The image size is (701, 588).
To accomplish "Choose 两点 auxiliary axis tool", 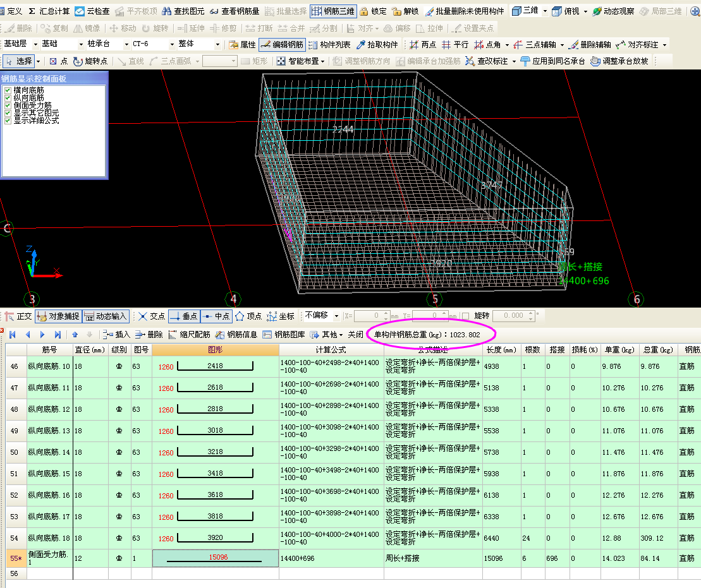I will coord(422,45).
